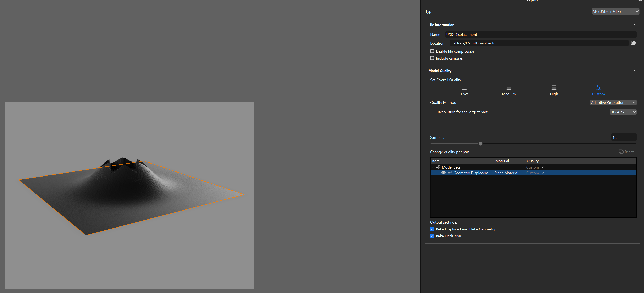Click the Model Sets group icon
The image size is (644, 293).
click(x=438, y=167)
